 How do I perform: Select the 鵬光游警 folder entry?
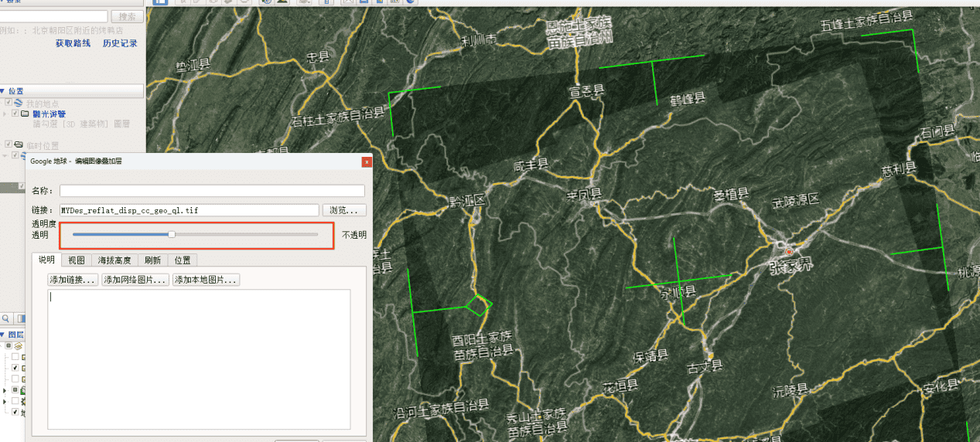49,114
